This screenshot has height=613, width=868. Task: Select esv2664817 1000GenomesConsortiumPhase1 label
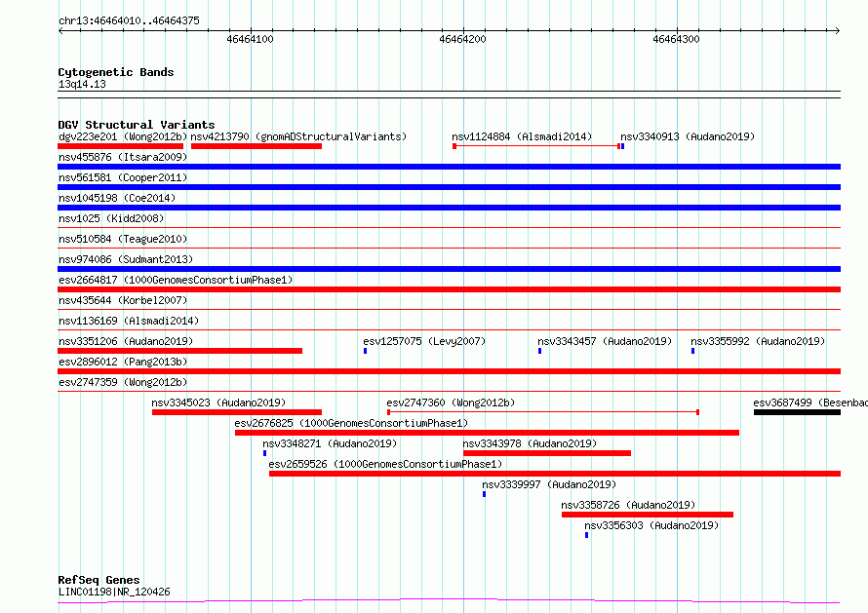click(x=176, y=280)
